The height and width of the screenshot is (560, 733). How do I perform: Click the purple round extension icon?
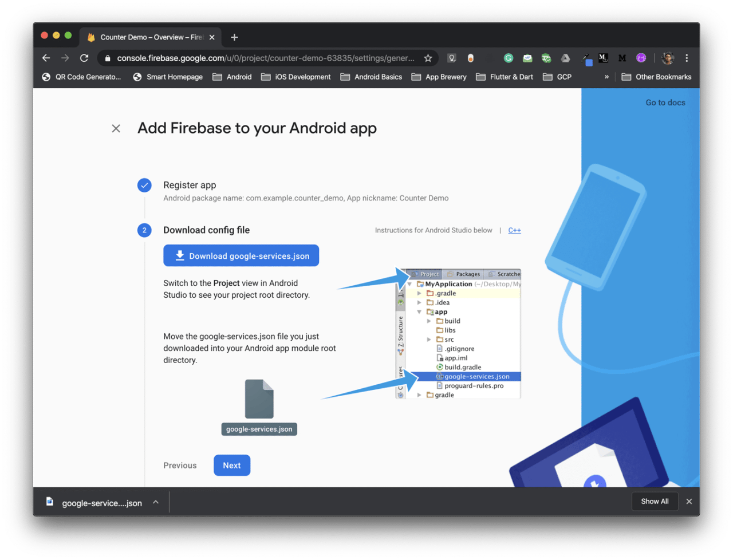point(641,58)
